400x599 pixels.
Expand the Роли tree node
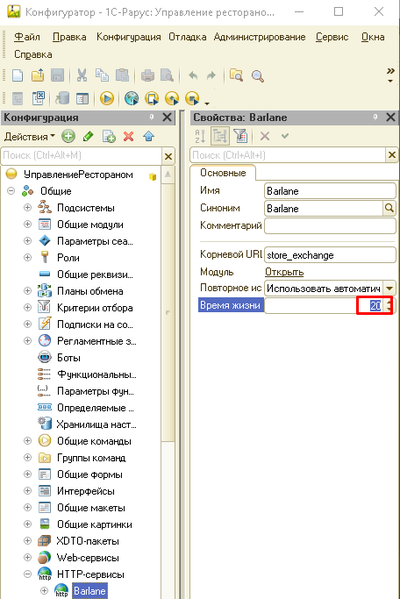tap(28, 257)
